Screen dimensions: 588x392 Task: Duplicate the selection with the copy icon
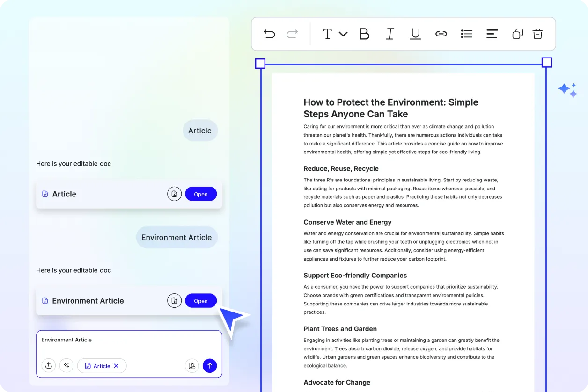(x=517, y=33)
